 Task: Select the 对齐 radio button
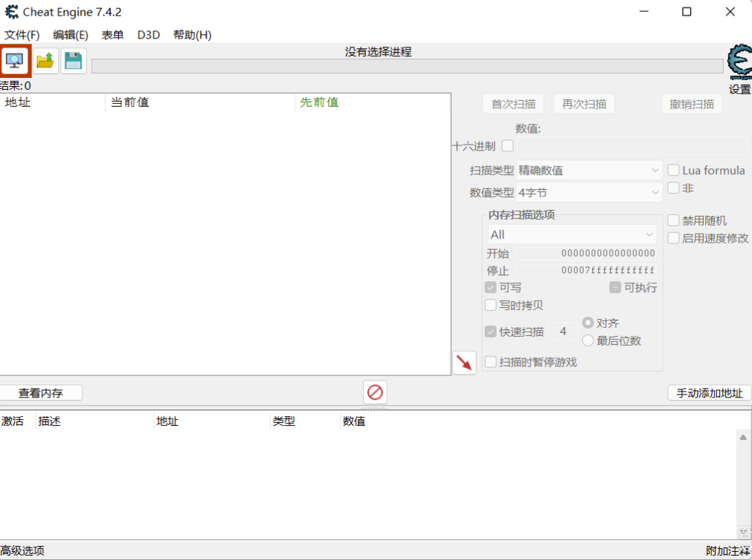pyautogui.click(x=588, y=323)
